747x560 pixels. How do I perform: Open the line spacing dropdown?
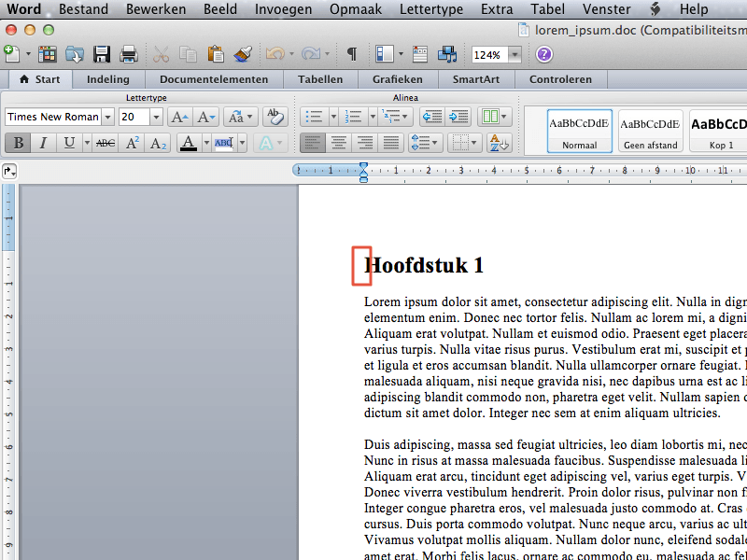(x=426, y=143)
